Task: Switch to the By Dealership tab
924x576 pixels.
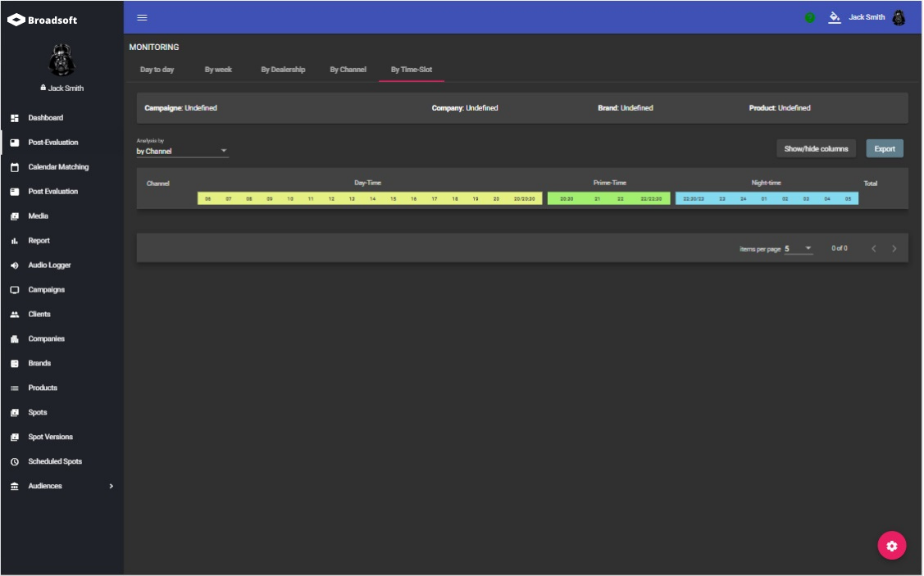Action: coord(283,70)
